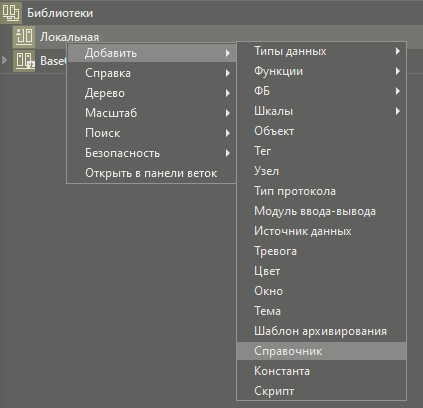Screen dimensions: 423x408
Task: Add a Тег item
Action: click(x=322, y=151)
